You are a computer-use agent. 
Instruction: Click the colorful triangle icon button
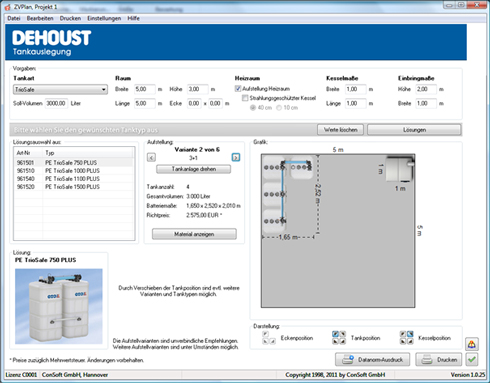[x=472, y=344]
